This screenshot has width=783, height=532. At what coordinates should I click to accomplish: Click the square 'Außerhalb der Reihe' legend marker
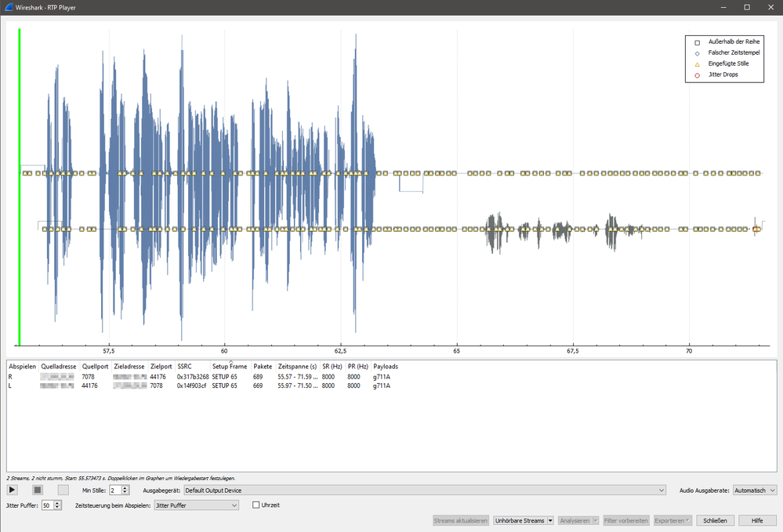[697, 42]
